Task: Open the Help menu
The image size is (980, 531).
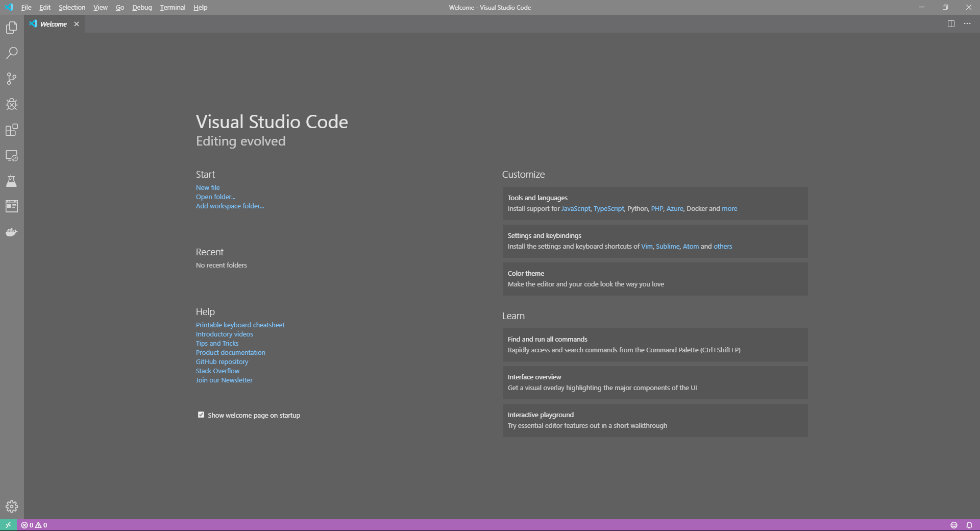Action: [x=200, y=7]
